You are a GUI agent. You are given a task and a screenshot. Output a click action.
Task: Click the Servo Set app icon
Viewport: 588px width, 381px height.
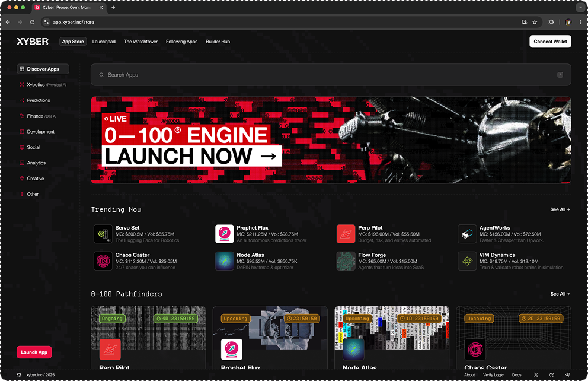103,234
